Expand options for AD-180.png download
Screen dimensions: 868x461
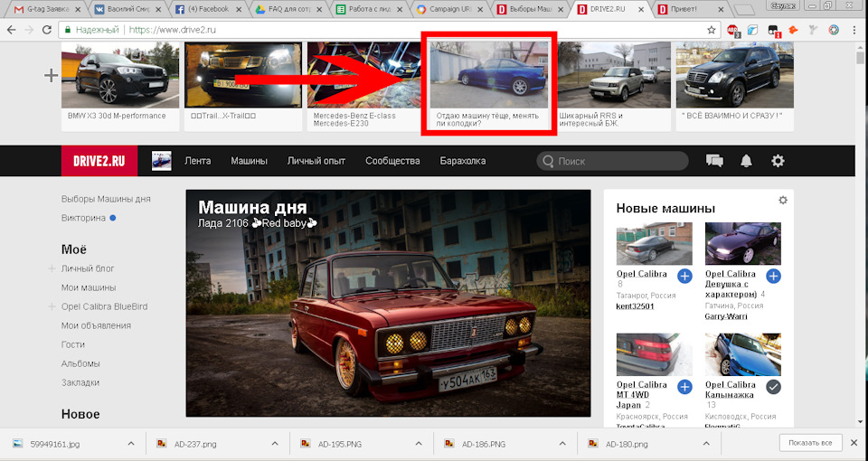(706, 444)
